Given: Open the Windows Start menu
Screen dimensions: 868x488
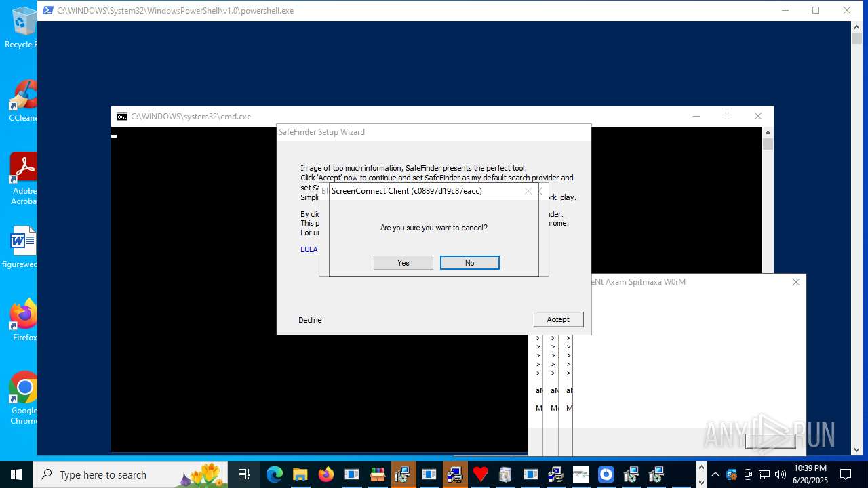Looking at the screenshot, I should tap(16, 474).
